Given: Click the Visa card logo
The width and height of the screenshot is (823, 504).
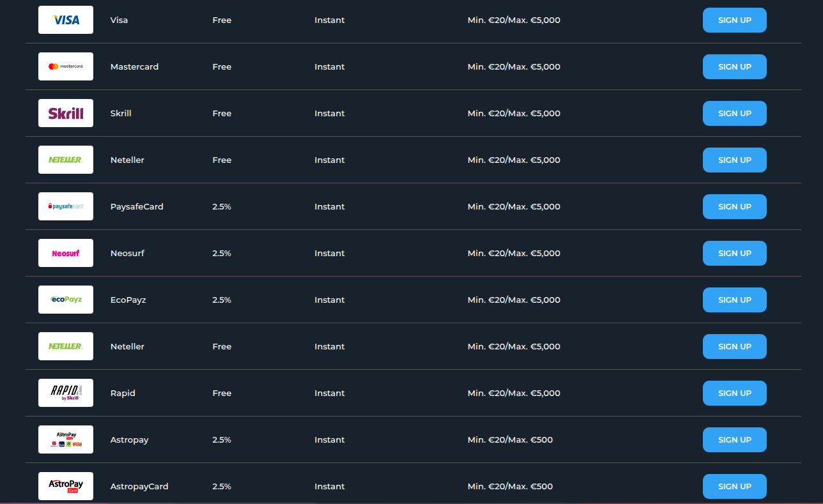Looking at the screenshot, I should 66,20.
